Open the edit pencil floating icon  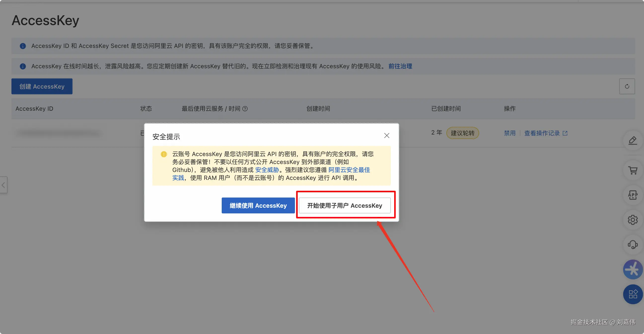(x=633, y=141)
